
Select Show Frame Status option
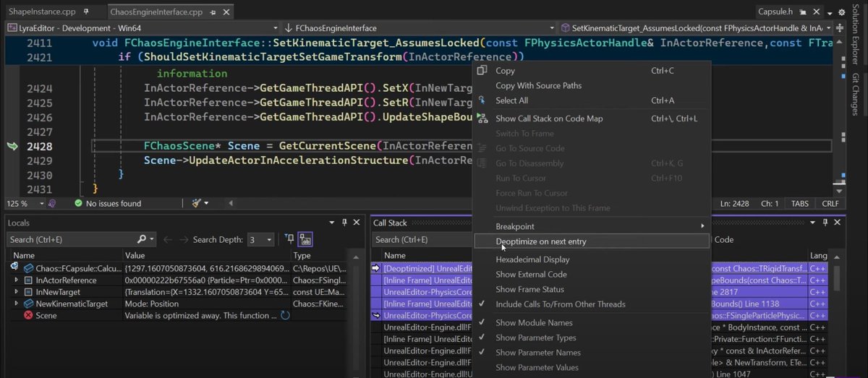tap(592, 289)
